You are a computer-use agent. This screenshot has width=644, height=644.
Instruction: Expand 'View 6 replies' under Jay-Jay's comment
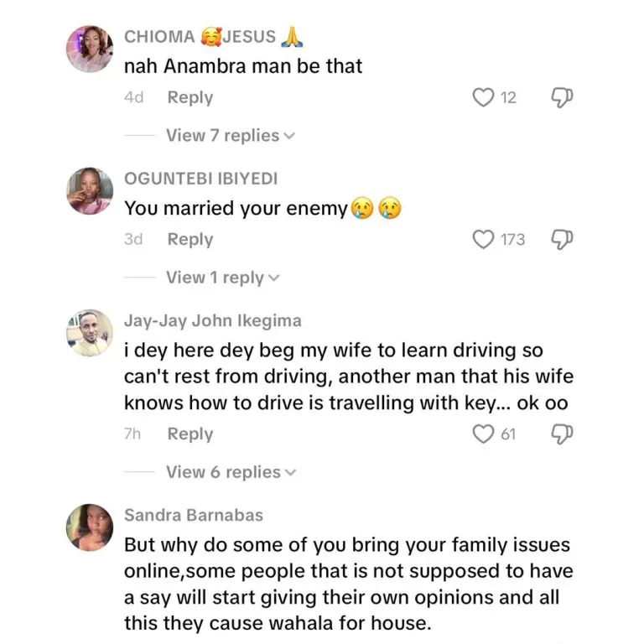[230, 472]
